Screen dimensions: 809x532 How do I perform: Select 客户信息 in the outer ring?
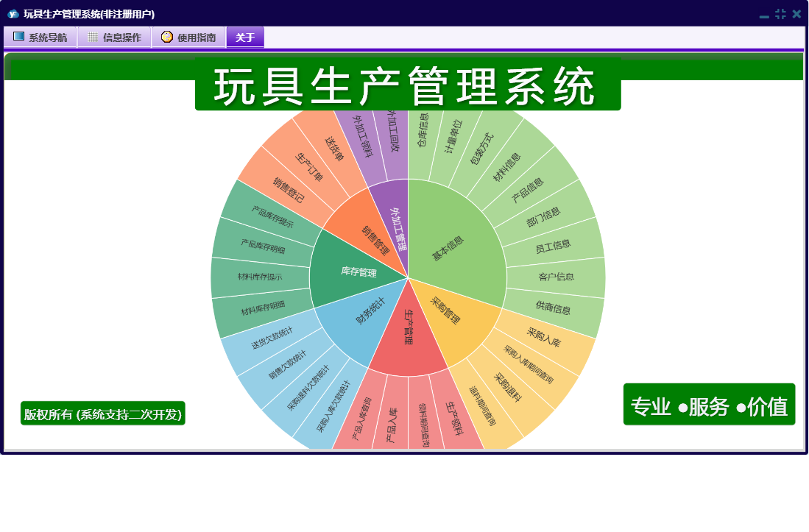[557, 277]
